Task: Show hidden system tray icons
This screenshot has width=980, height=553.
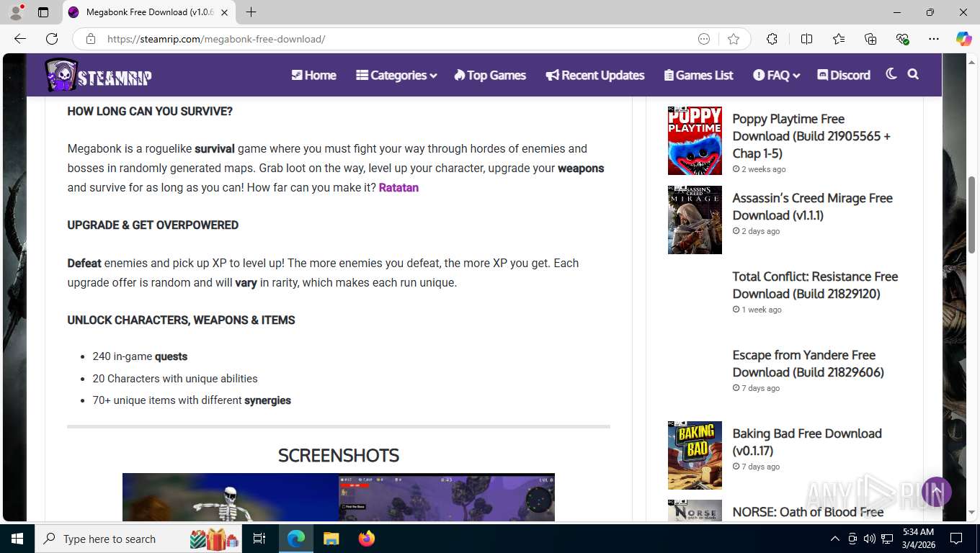Action: click(834, 539)
